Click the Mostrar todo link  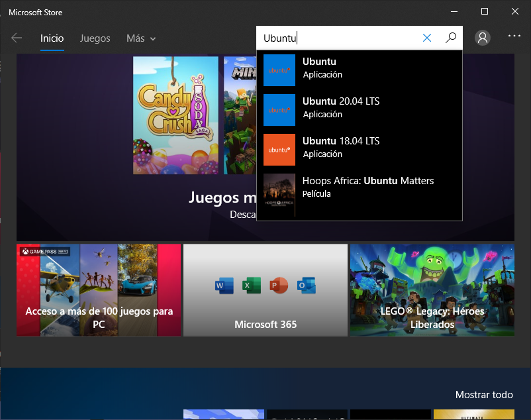click(x=483, y=395)
